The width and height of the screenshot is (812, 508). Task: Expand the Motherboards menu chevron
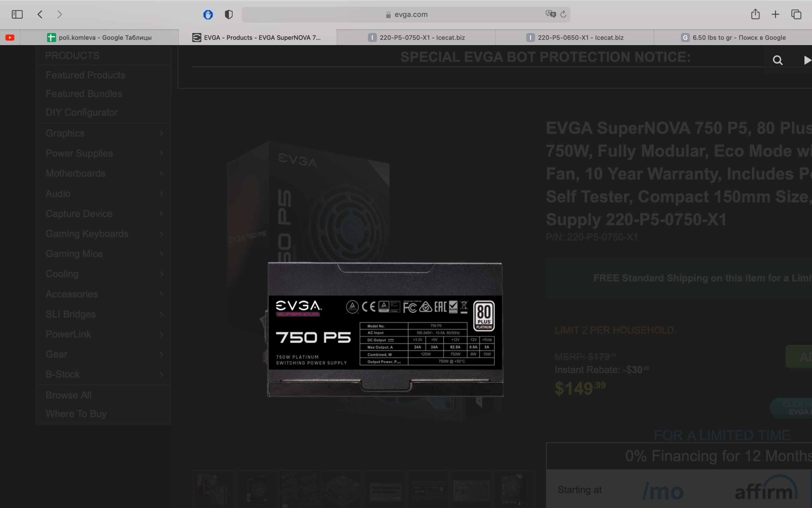[x=161, y=173]
